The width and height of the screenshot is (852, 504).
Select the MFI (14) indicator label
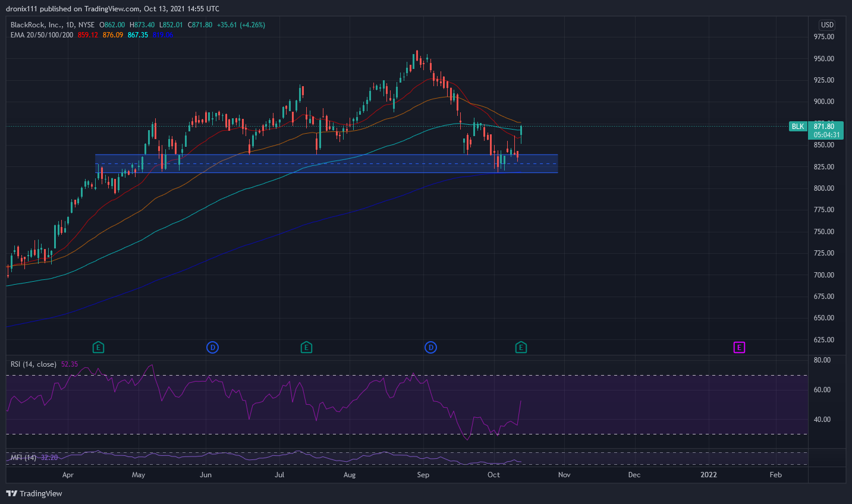point(24,458)
